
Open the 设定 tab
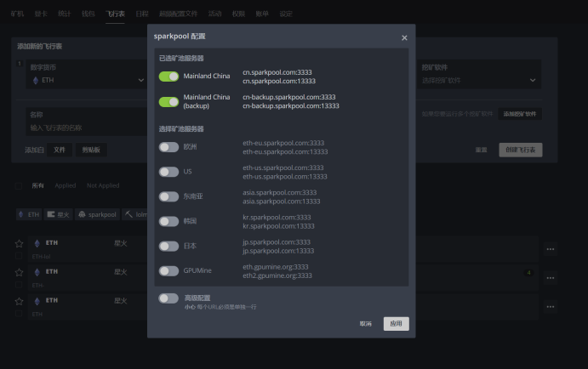pos(286,14)
